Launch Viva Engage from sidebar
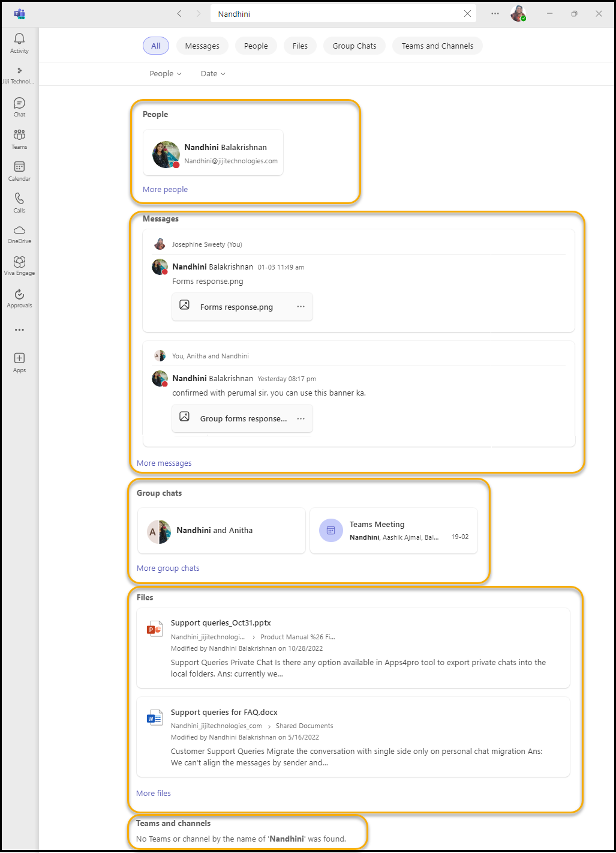The image size is (616, 853). 19,266
